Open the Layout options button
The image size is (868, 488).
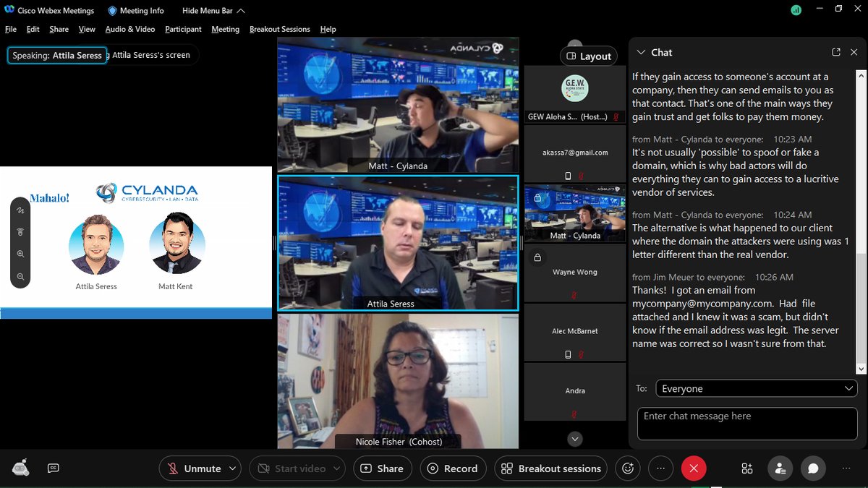[589, 56]
